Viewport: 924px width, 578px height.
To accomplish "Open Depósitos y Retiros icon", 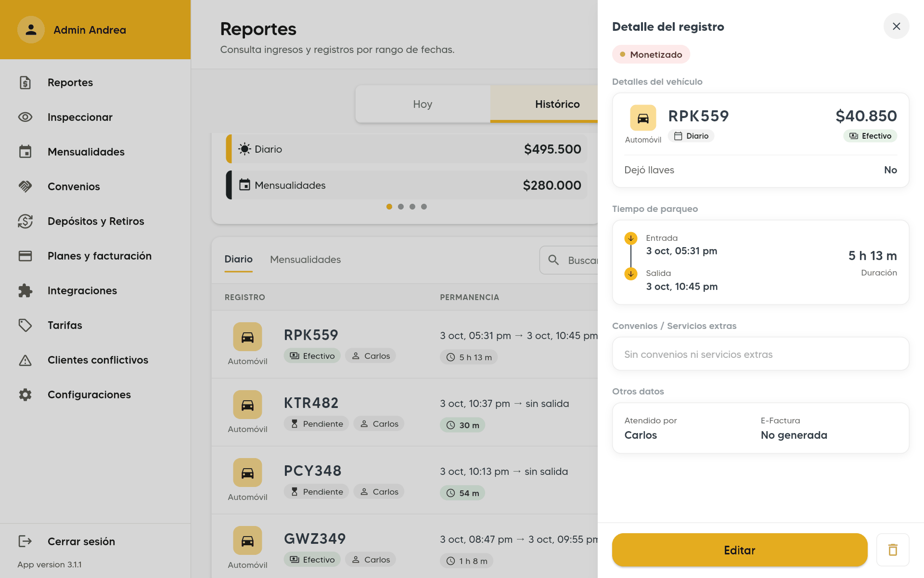I will pos(25,221).
